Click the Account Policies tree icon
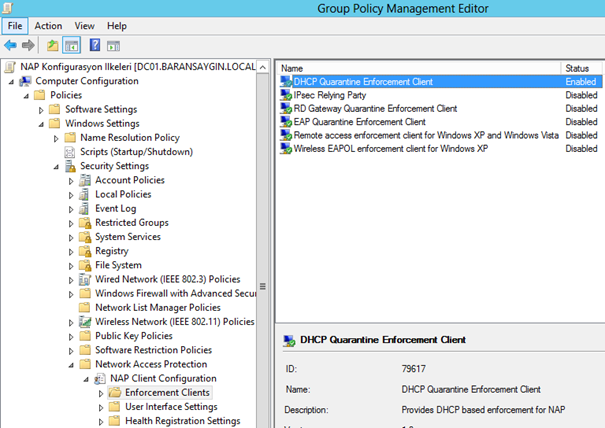The width and height of the screenshot is (605, 428). (85, 180)
